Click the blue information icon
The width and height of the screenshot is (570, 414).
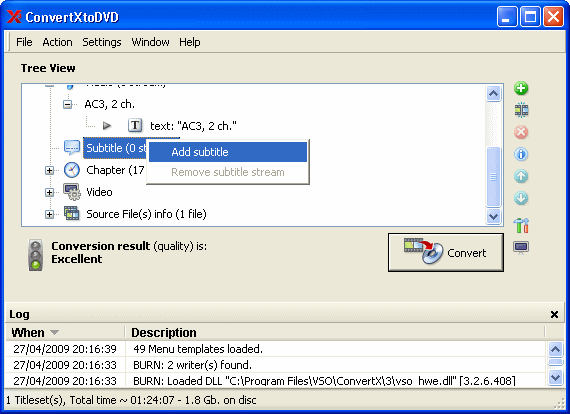pos(521,154)
